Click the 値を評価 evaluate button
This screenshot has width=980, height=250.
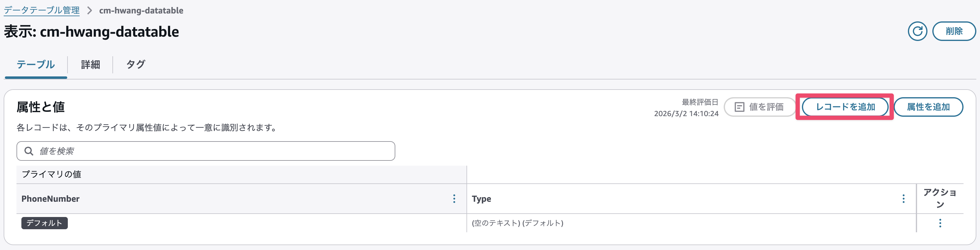(x=759, y=107)
